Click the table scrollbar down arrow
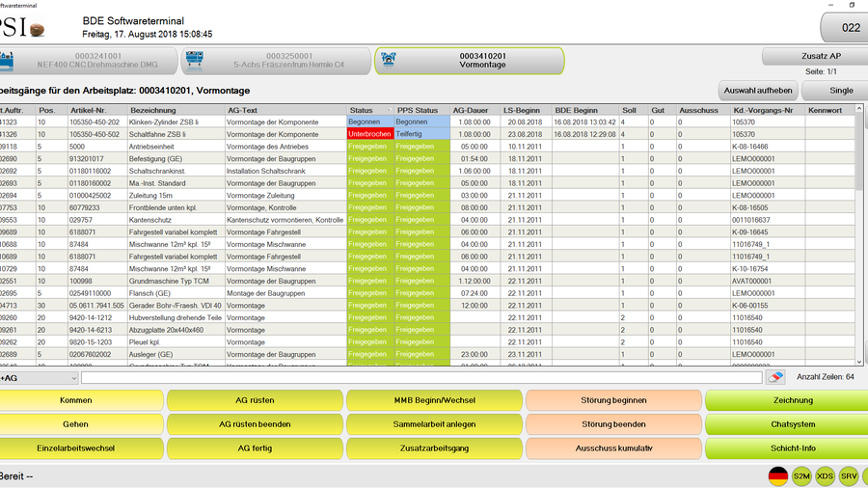 (859, 361)
